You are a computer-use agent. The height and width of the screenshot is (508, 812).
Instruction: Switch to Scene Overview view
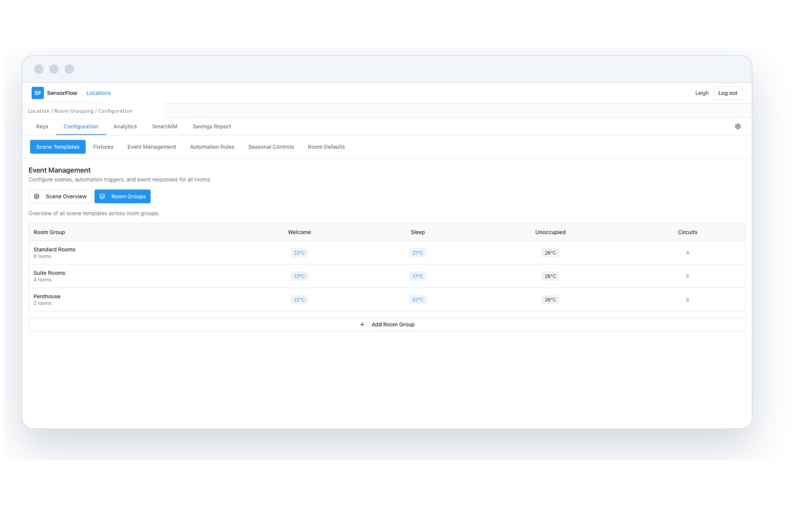click(x=60, y=196)
